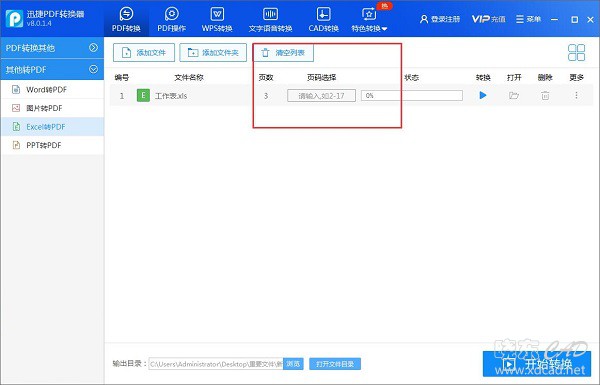Click 添加文件夹 button

point(213,52)
